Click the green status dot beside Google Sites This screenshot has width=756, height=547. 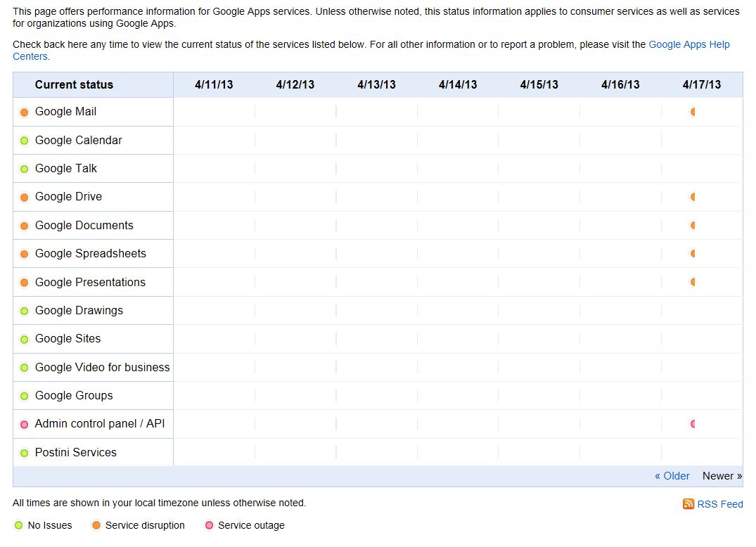(x=24, y=340)
